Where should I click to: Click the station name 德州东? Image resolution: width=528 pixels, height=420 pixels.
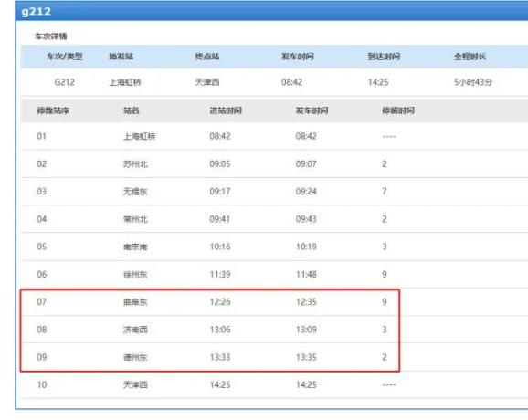click(x=135, y=357)
